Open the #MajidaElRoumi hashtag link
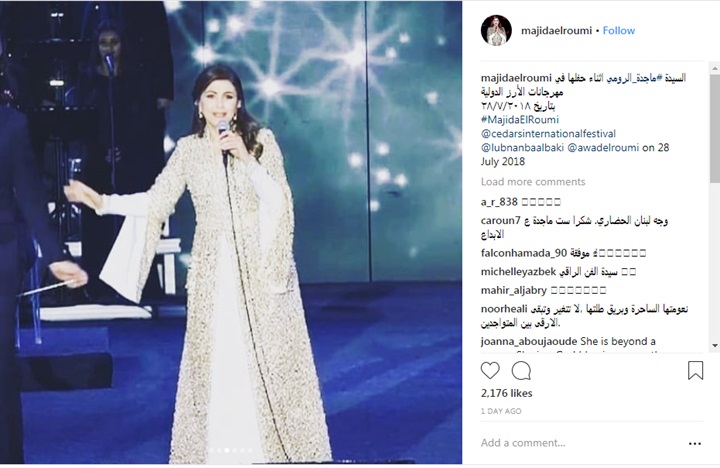Viewport: 720px width, 468px height. click(520, 120)
